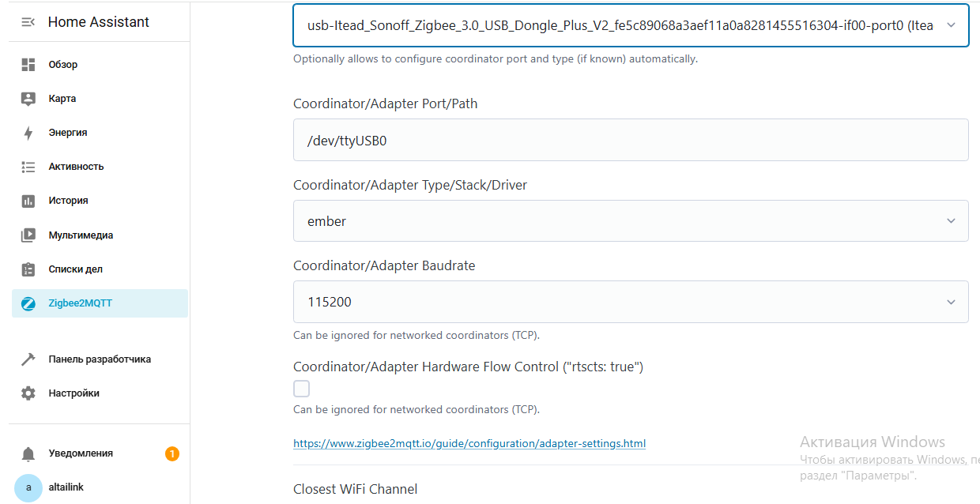The height and width of the screenshot is (504, 980).
Task: Click the Settings gear icon
Action: [x=28, y=393]
